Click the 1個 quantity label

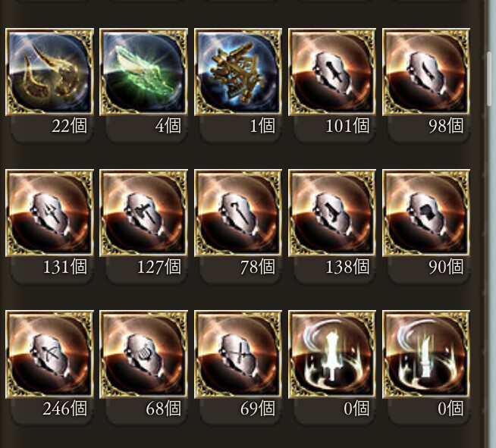[x=262, y=126]
